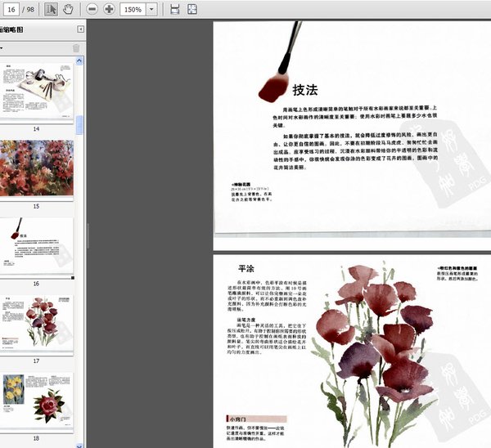
Task: Open page 15 thumbnail of red flowers
Action: pos(37,168)
